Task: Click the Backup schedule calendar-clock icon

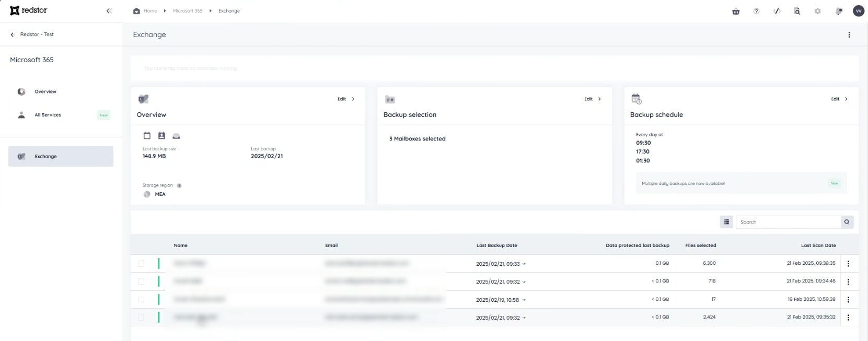Action: [636, 99]
